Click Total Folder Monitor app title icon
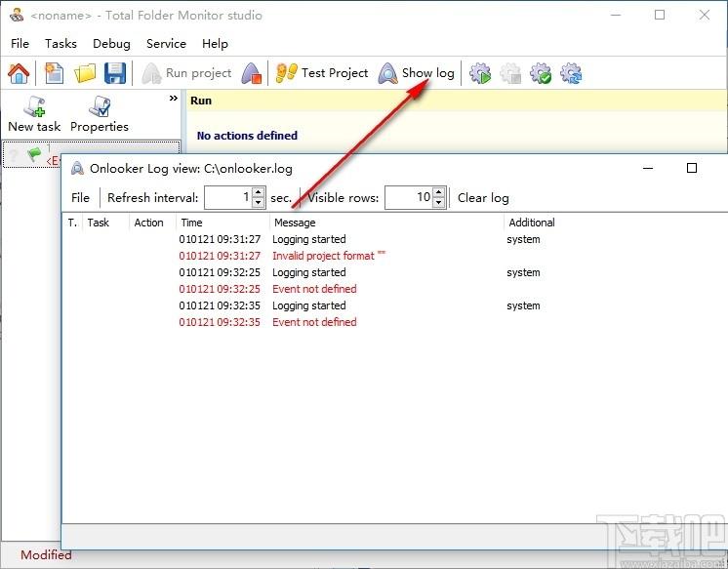Image resolution: width=728 pixels, height=569 pixels. coord(17,15)
